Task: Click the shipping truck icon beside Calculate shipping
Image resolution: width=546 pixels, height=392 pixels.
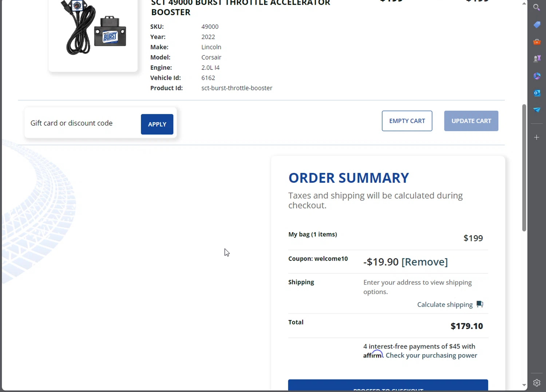Action: [x=480, y=304]
